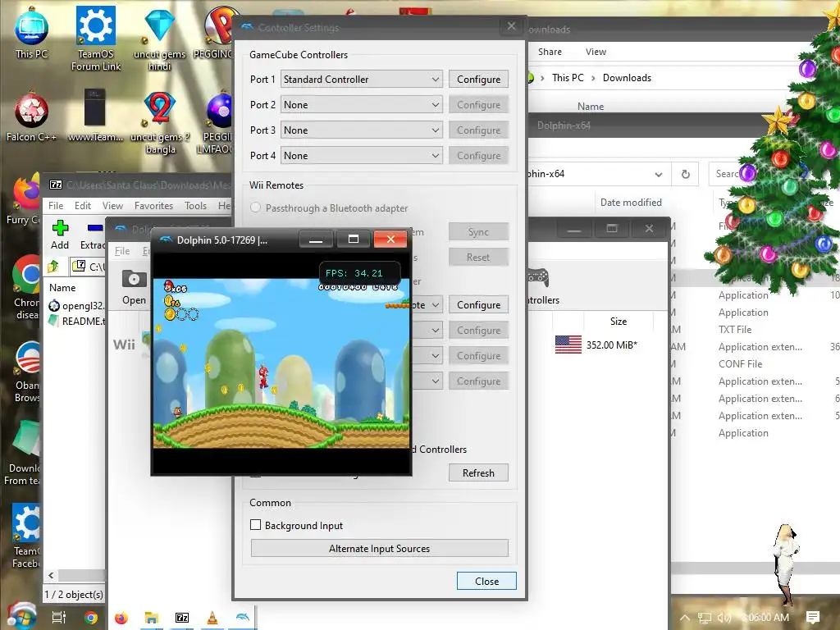Viewport: 840px width, 630px height.
Task: Click the volume icon in system tray
Action: click(724, 618)
